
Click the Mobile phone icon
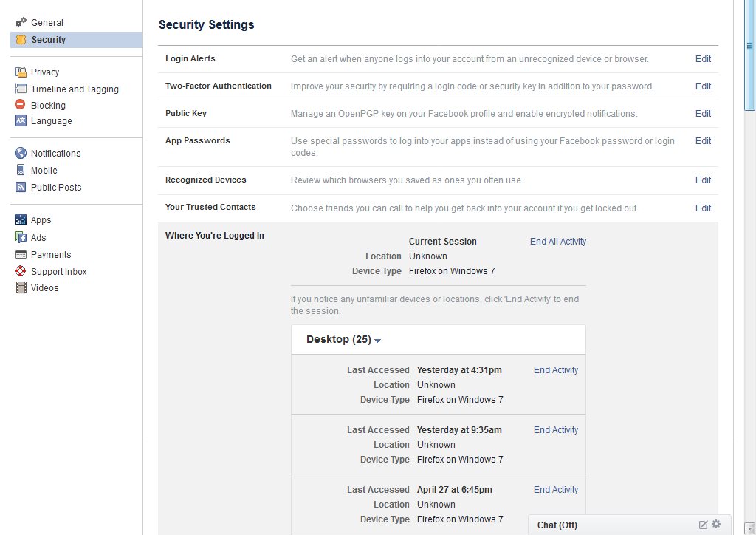point(21,170)
